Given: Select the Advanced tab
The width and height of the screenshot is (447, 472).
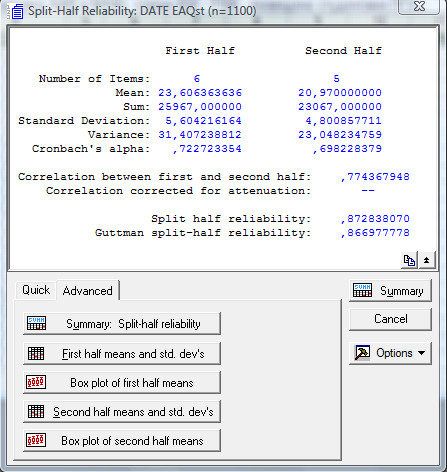Looking at the screenshot, I should click(88, 291).
